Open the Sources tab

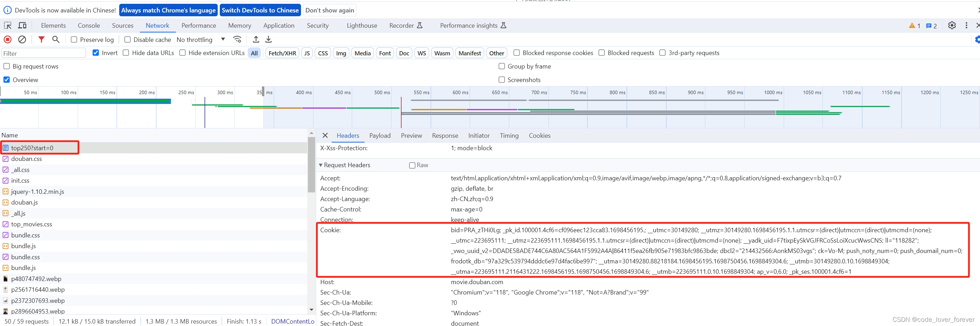tap(122, 26)
